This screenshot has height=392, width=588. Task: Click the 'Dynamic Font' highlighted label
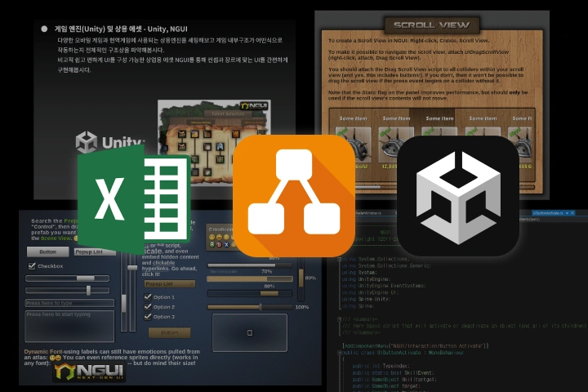[x=43, y=351]
